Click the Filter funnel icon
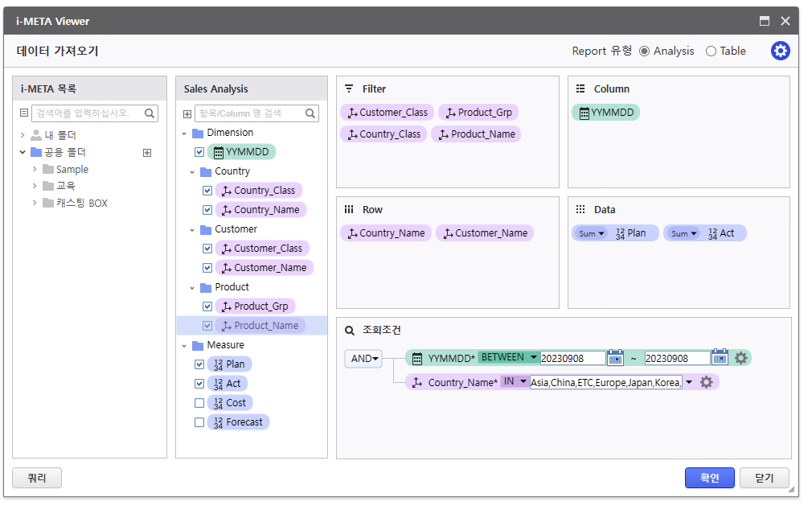 point(349,88)
